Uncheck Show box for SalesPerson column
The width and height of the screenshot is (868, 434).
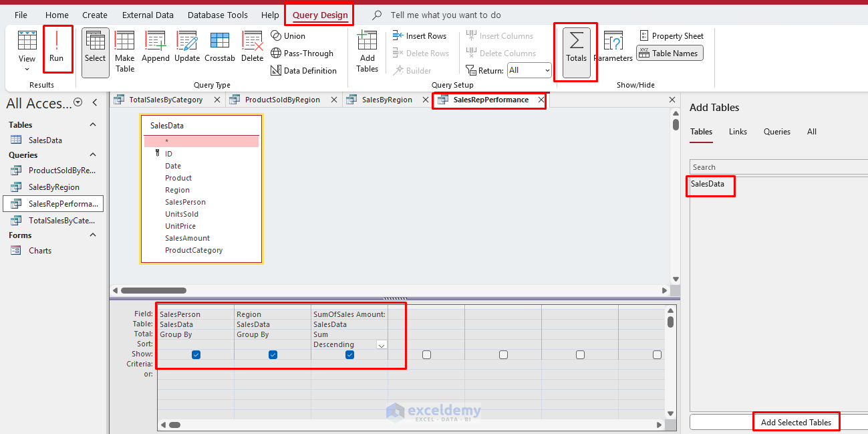pyautogui.click(x=196, y=354)
